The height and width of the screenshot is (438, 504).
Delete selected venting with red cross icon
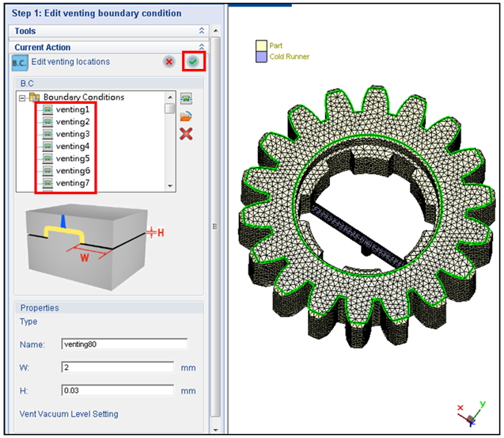click(186, 134)
